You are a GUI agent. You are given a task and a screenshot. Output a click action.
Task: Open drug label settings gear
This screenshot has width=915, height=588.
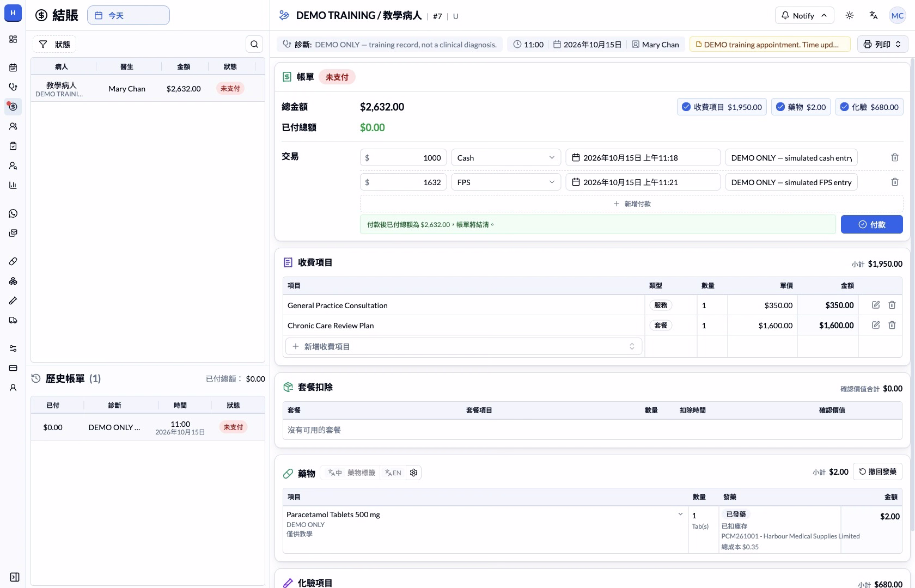coord(414,473)
